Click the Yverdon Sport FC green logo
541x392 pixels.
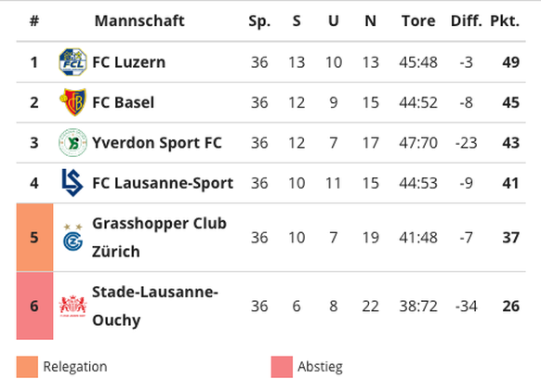coord(73,143)
